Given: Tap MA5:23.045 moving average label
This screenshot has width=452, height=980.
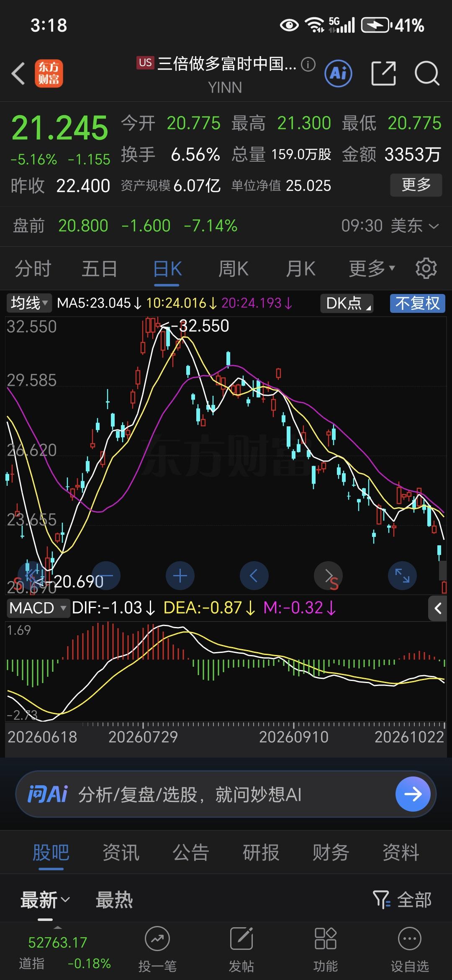Looking at the screenshot, I should pyautogui.click(x=99, y=303).
